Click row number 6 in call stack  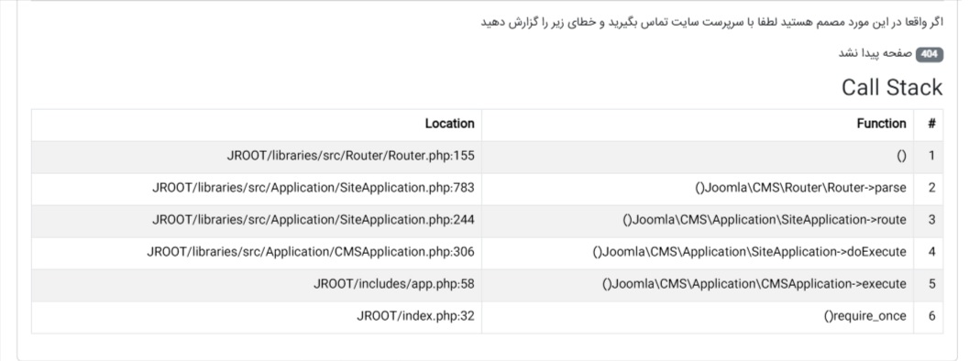pos(931,316)
